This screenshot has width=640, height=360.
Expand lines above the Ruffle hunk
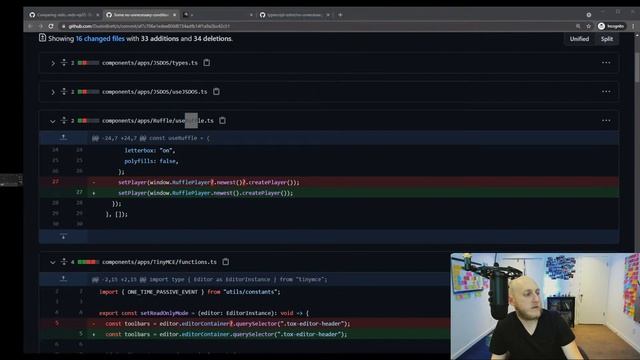63,138
